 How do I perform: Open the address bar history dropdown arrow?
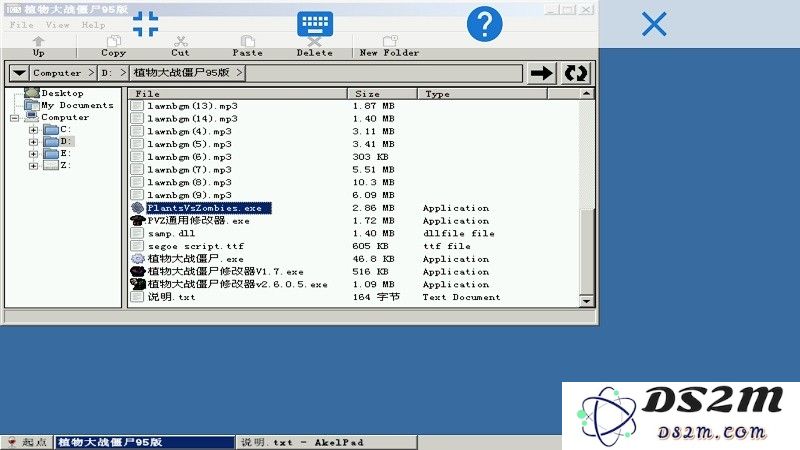[19, 73]
